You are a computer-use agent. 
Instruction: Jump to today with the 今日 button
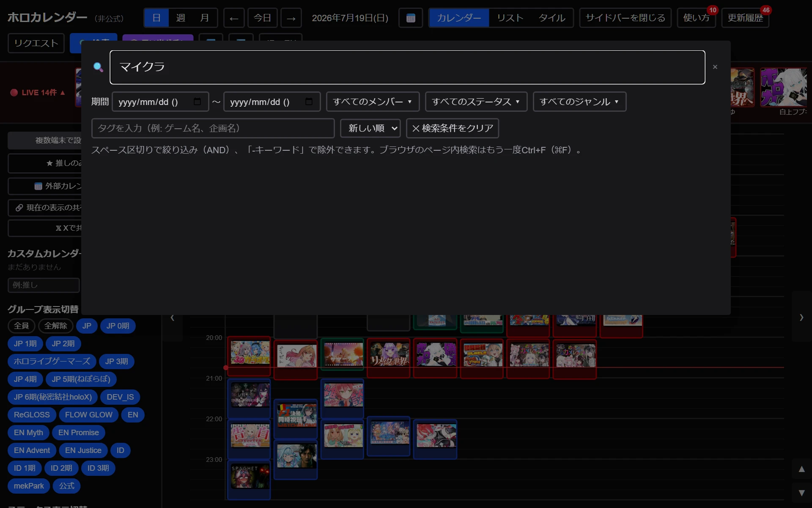pyautogui.click(x=262, y=18)
